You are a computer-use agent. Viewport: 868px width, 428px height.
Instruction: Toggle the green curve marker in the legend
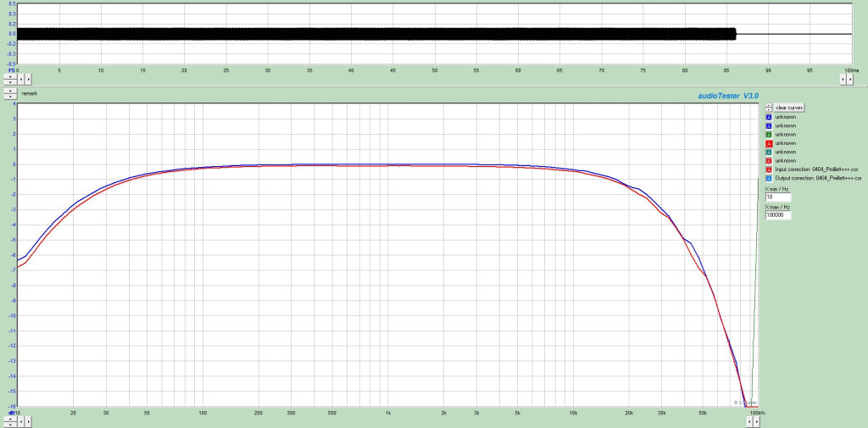pyautogui.click(x=770, y=135)
